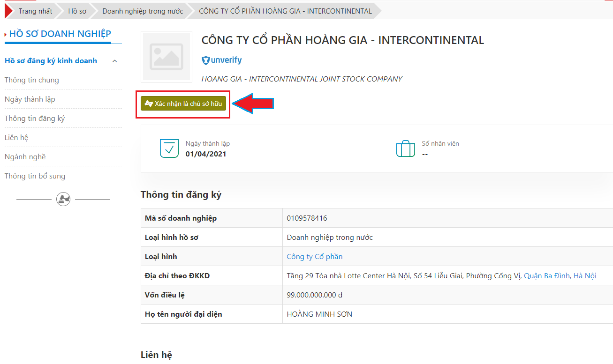Select Thông tin đăng ký sidebar item
This screenshot has width=613, height=364.
point(35,119)
